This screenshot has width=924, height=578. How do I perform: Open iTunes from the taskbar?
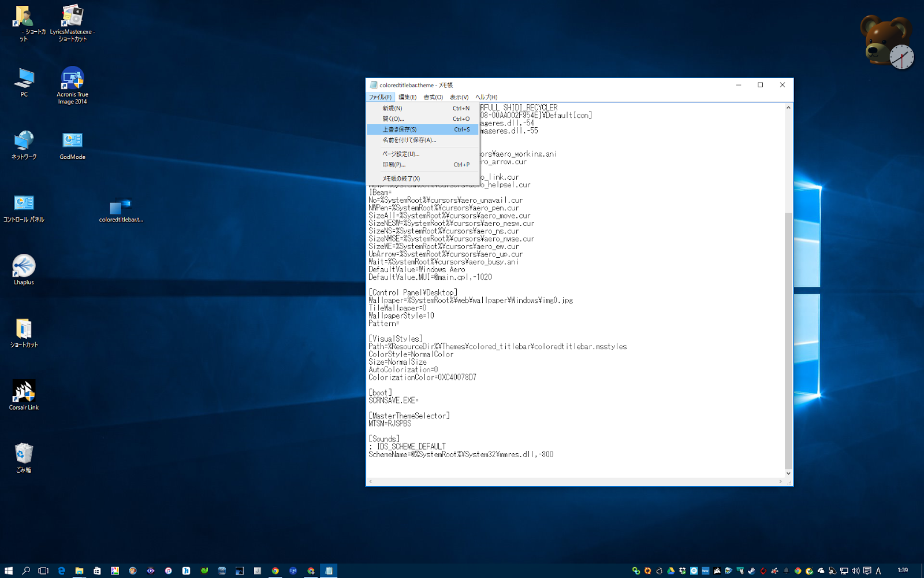168,570
